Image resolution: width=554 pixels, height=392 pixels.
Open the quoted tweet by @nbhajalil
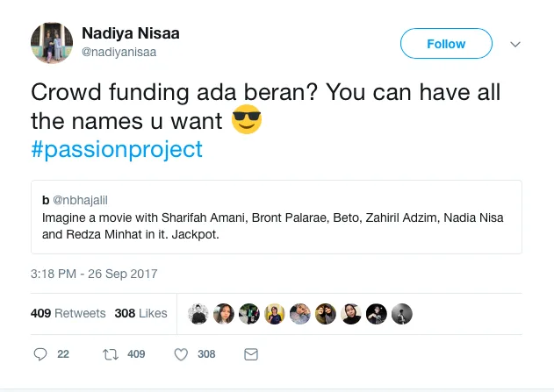coord(276,217)
